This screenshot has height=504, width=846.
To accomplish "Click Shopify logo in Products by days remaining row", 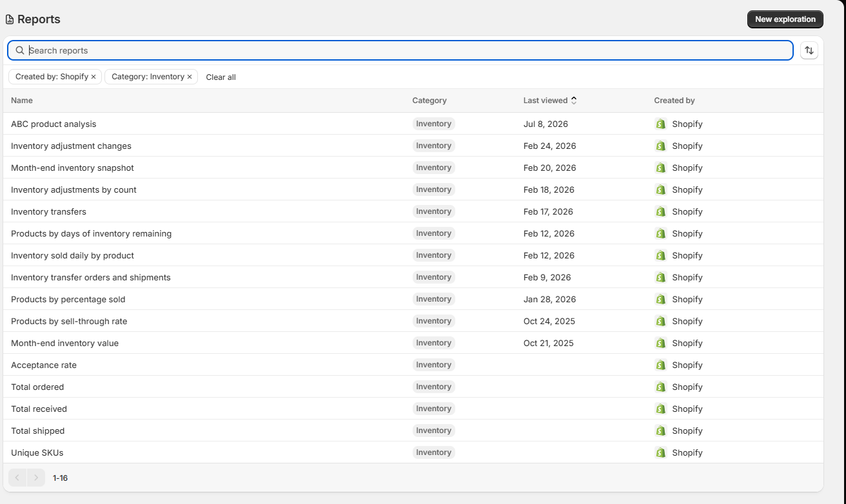I will pos(660,233).
